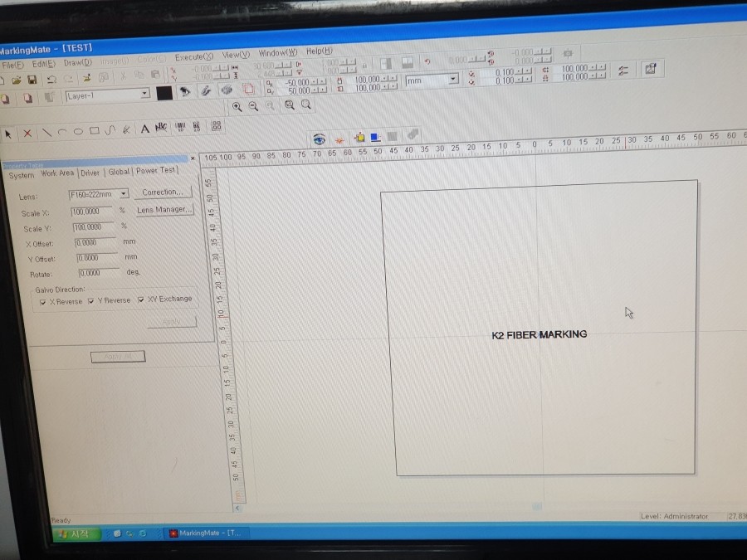The width and height of the screenshot is (747, 560).
Task: Open the Lens dropdown F160=222mm
Action: tap(124, 194)
